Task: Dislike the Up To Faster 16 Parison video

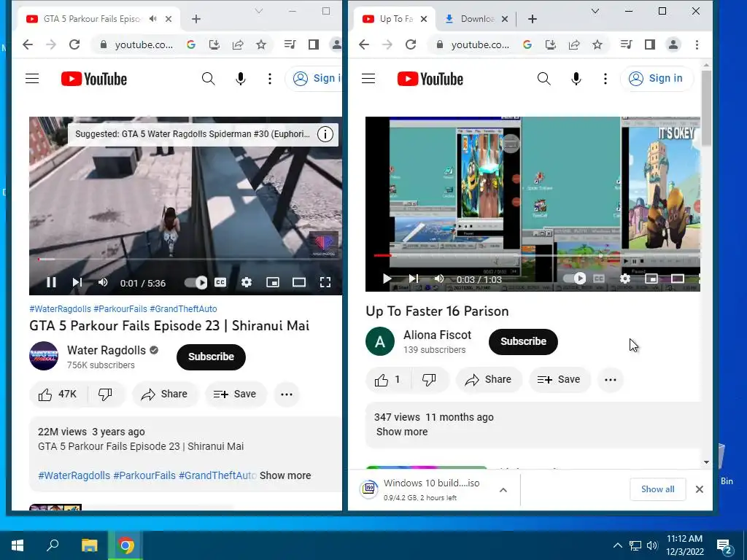Action: click(x=429, y=379)
